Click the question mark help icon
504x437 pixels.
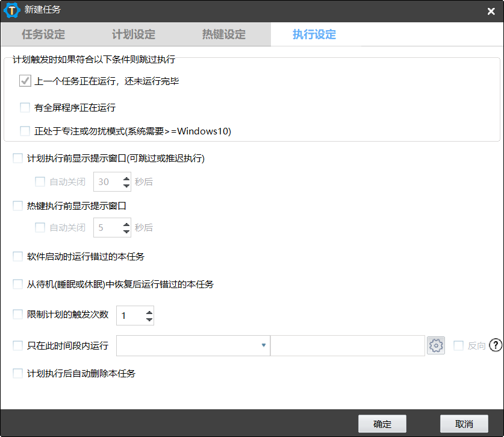496,345
